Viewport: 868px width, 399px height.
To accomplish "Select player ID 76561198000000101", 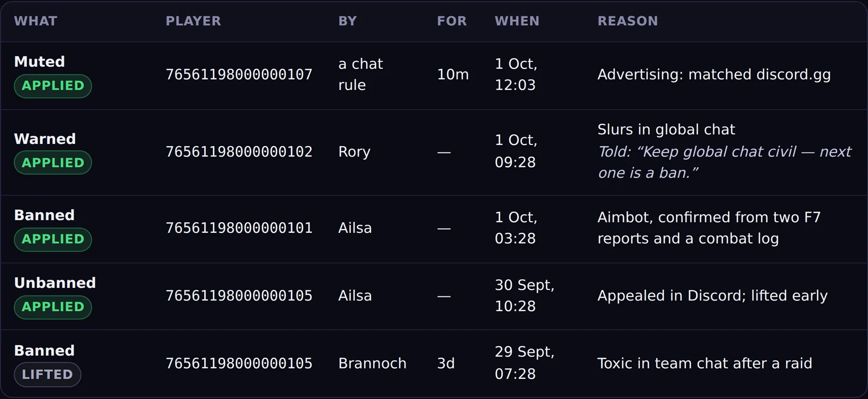I will pyautogui.click(x=239, y=228).
